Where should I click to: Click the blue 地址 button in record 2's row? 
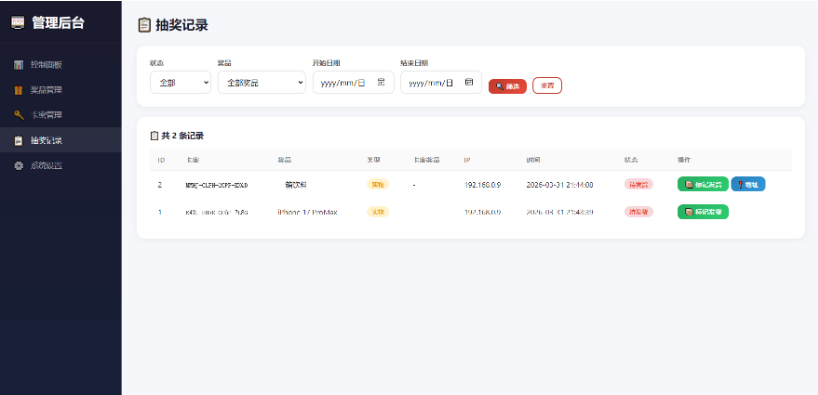[748, 184]
